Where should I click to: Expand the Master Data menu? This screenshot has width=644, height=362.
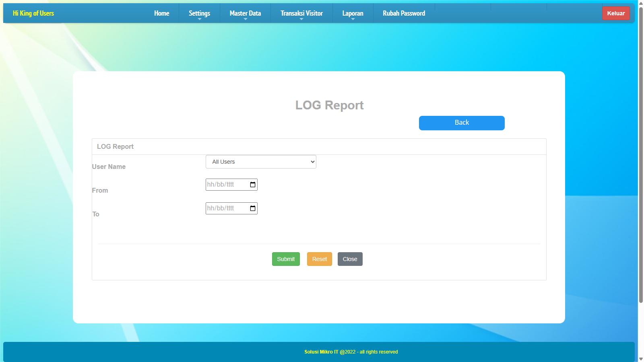(x=245, y=13)
